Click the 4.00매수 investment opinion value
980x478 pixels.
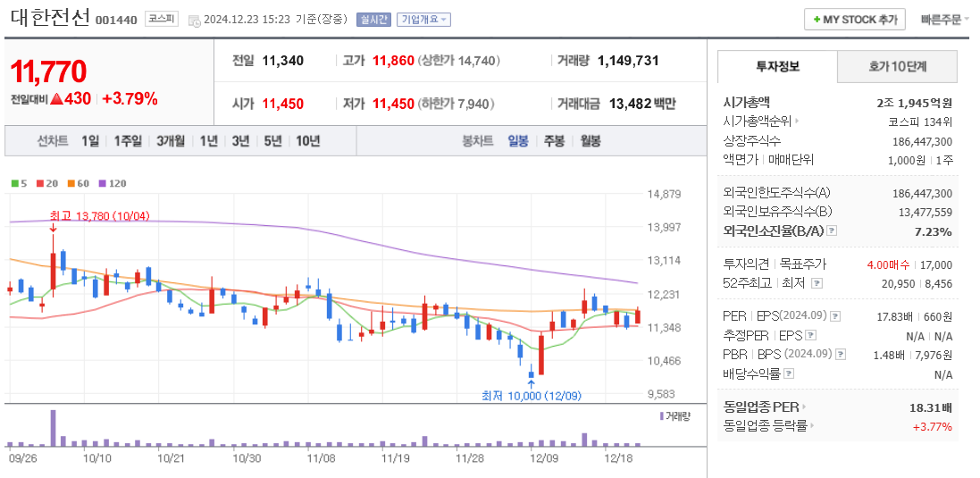pos(888,265)
